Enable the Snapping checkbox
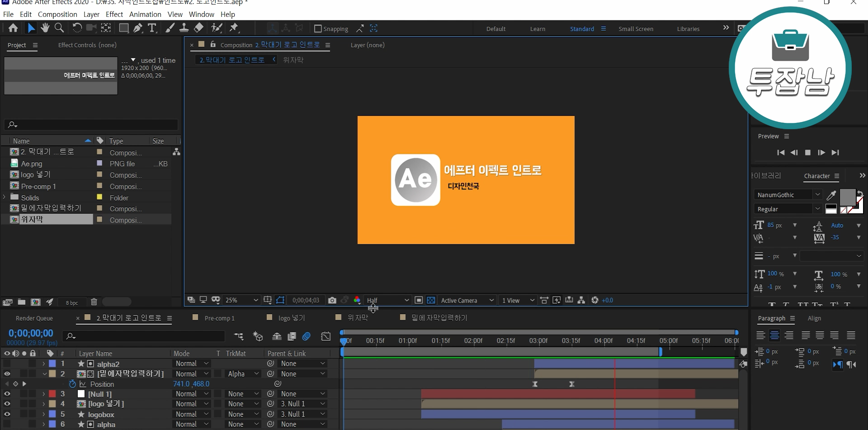 (x=318, y=28)
